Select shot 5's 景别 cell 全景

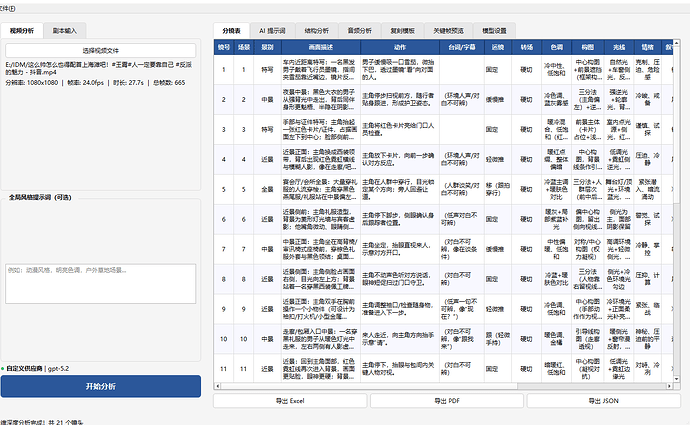[x=268, y=189]
